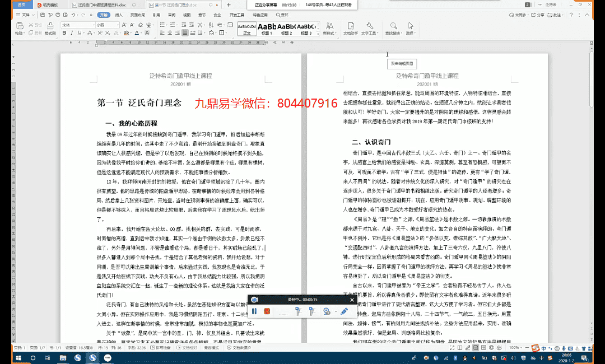
Task: Toggle bold formatting in the ribbon
Action: coord(64,33)
